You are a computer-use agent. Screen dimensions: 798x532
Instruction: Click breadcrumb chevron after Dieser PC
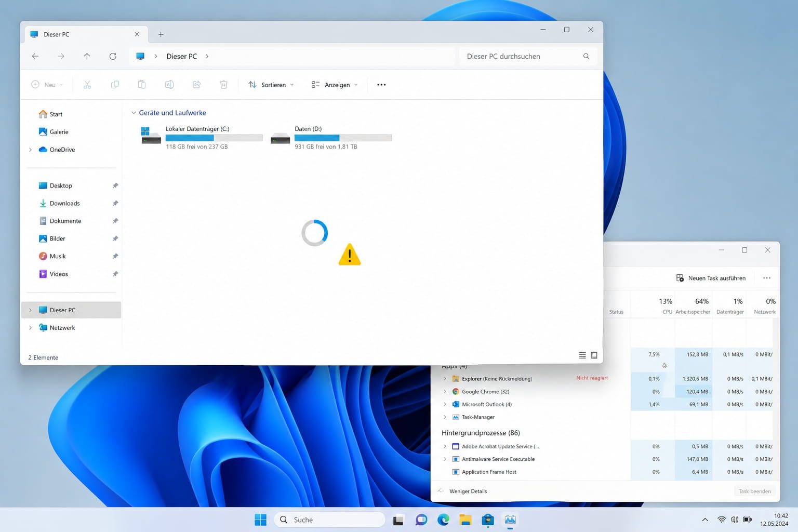tap(207, 56)
